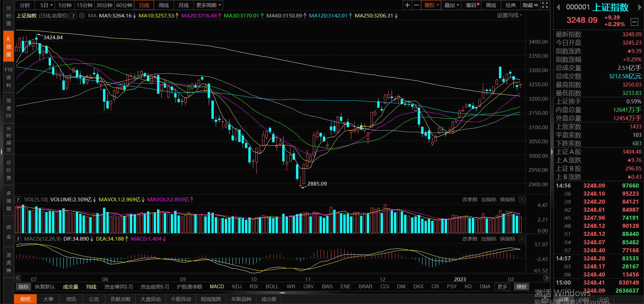Open 成分股 bottom tab
The height and width of the screenshot is (304, 644).
click(x=269, y=299)
